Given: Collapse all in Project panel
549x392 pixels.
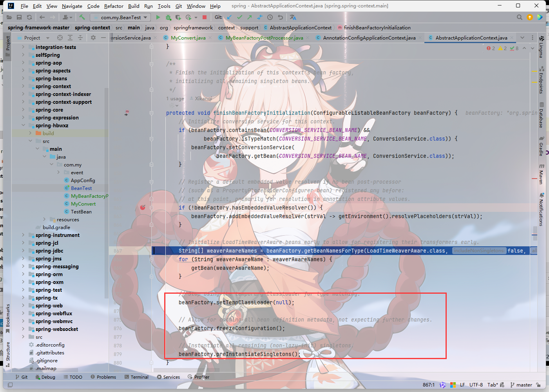Looking at the screenshot, I should (80, 38).
